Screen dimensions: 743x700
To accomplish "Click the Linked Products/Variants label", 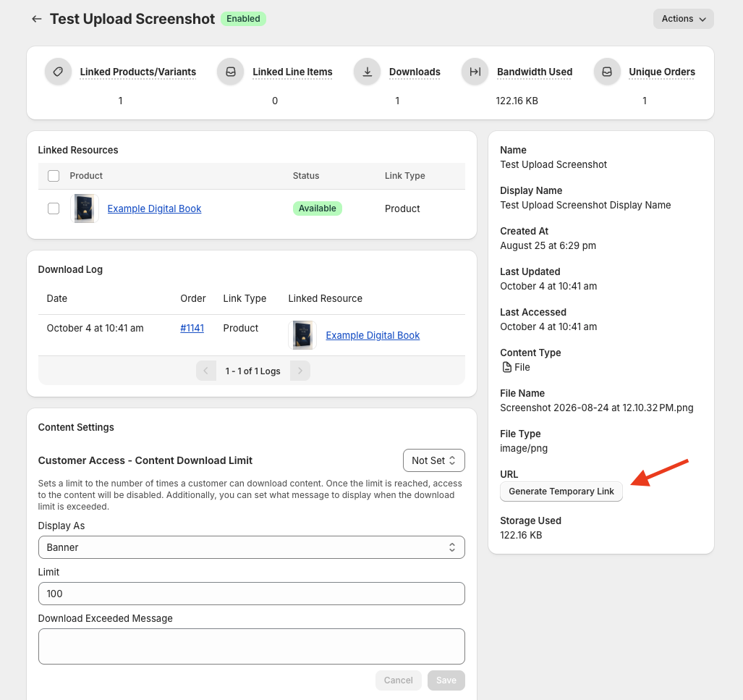I will 138,72.
